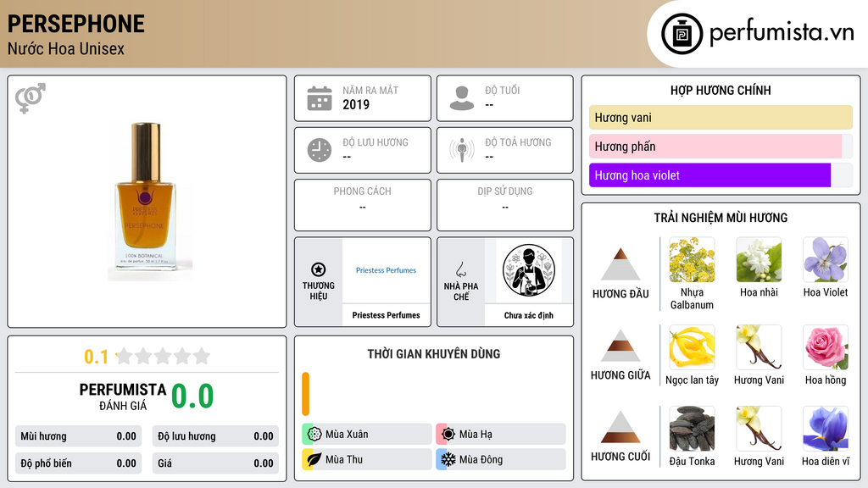
Task: Click the Mùa Hạ season label
Action: pos(476,435)
